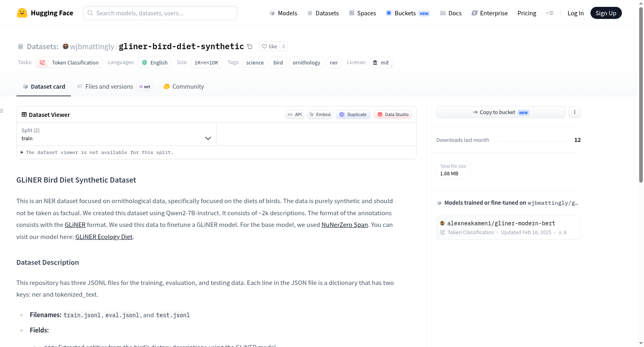
Task: Expand the additional navigation menu icon
Action: [x=549, y=13]
